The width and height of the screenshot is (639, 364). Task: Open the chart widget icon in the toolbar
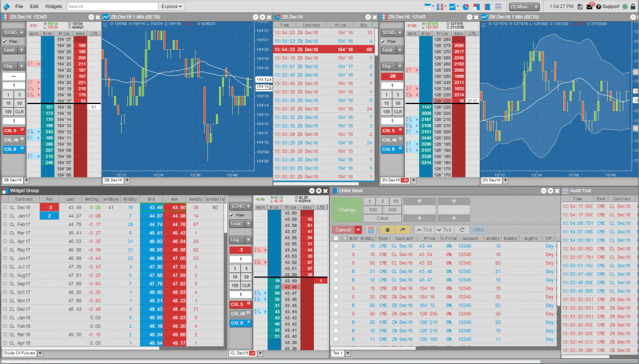452,6
